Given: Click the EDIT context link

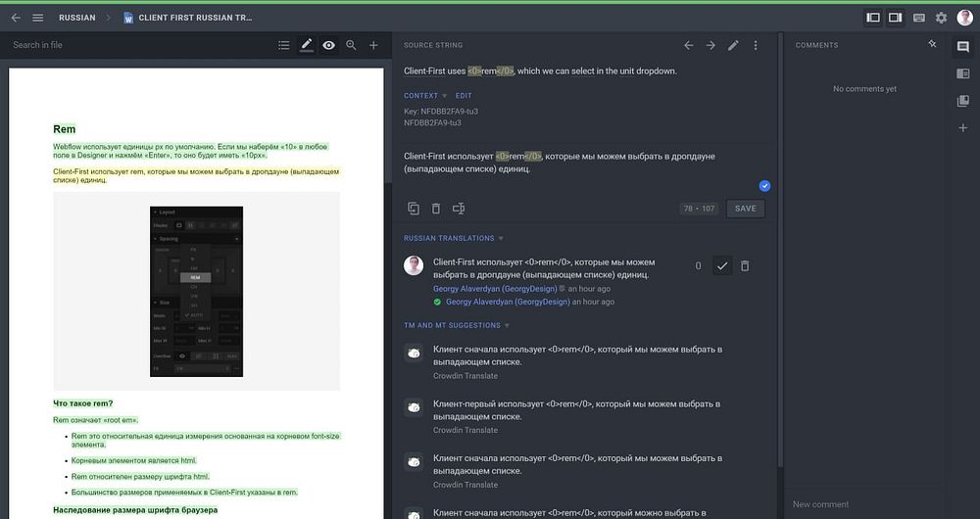Looking at the screenshot, I should click(x=464, y=96).
